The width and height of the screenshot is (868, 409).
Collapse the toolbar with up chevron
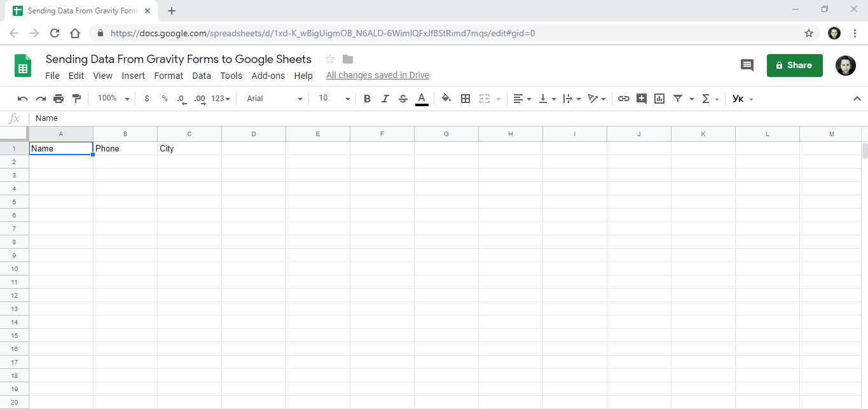point(857,99)
